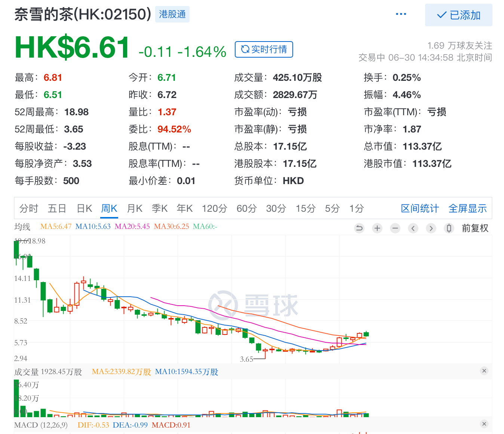This screenshot has height=434, width=504.
Task: Click the 已添加 added-to-watchlist button
Action: [458, 15]
